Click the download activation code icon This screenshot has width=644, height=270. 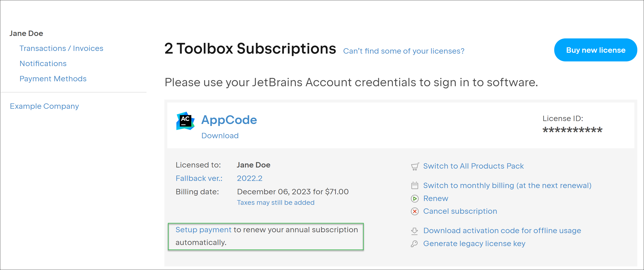click(414, 231)
